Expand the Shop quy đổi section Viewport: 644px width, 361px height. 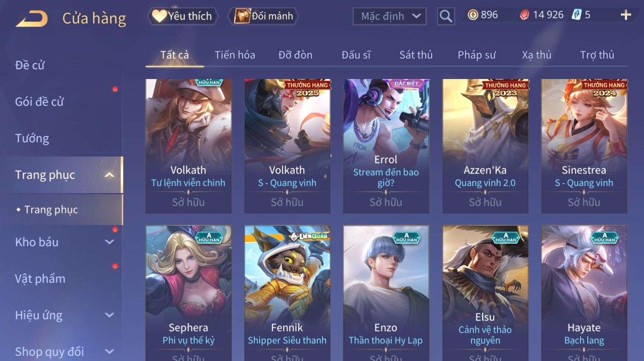pyautogui.click(x=109, y=352)
